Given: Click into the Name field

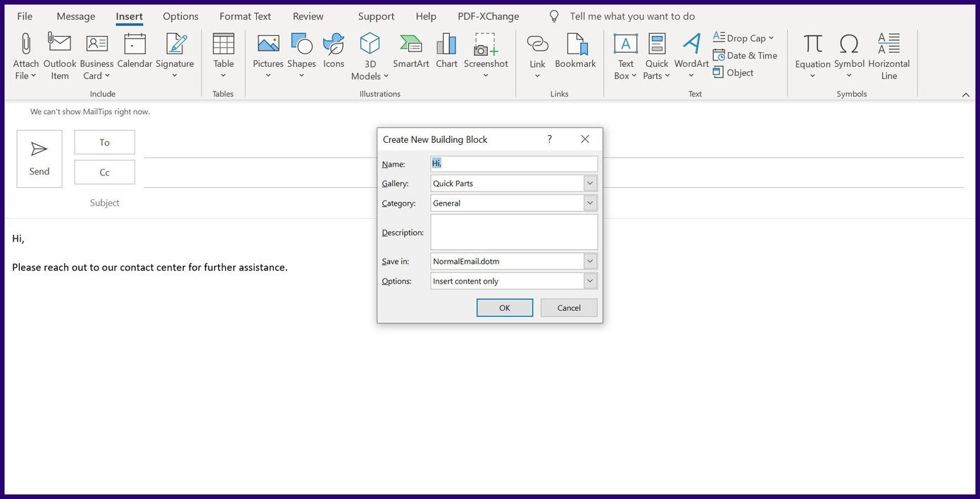Looking at the screenshot, I should tap(514, 163).
